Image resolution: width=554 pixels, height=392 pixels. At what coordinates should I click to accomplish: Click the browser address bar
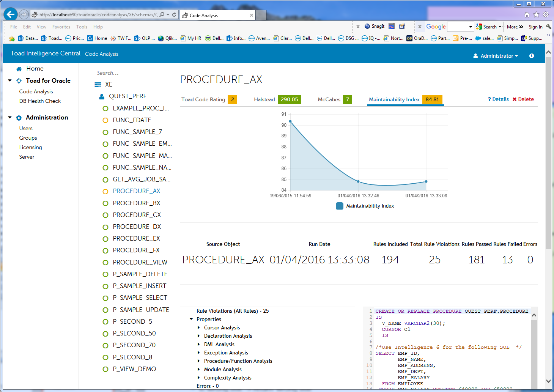[98, 15]
